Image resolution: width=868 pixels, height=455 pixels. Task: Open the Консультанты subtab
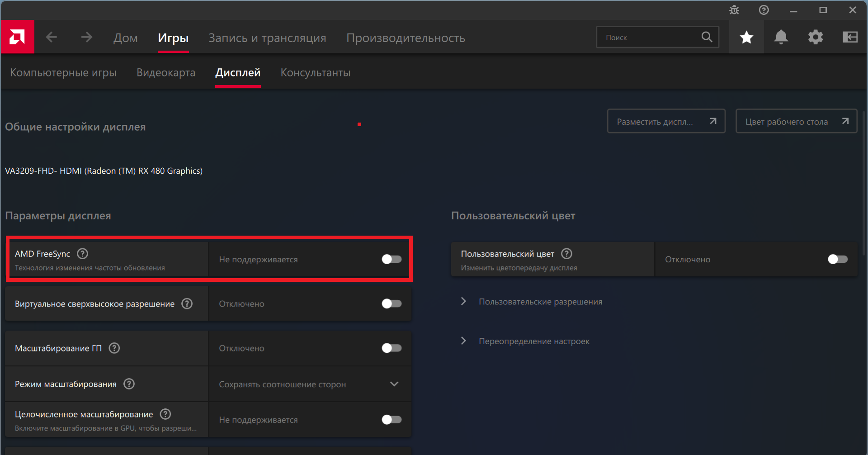click(x=316, y=72)
